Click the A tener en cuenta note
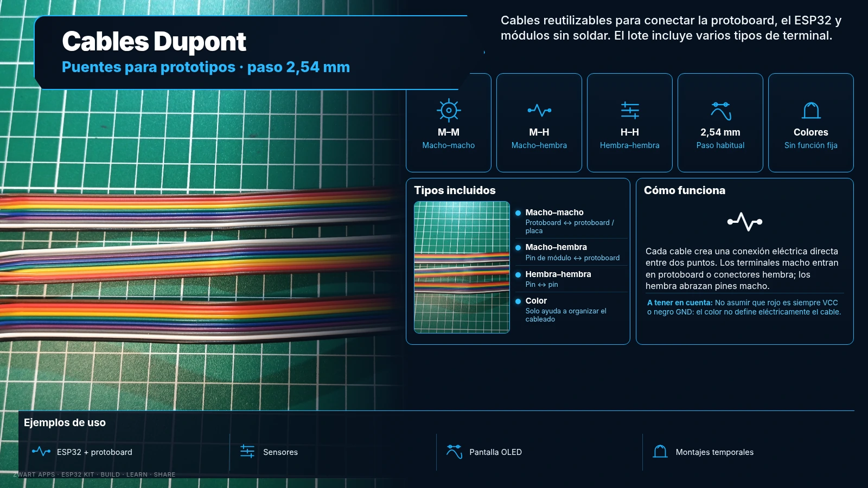This screenshot has width=868, height=488. click(744, 307)
